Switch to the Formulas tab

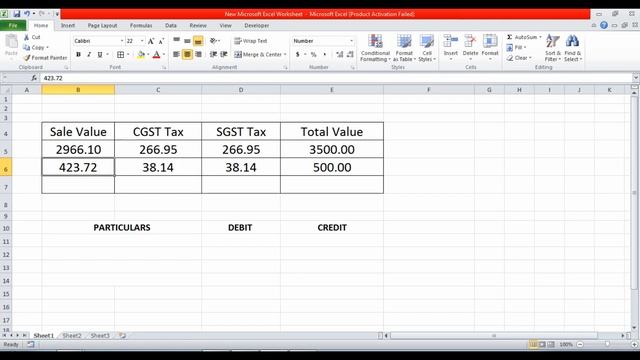(x=141, y=25)
